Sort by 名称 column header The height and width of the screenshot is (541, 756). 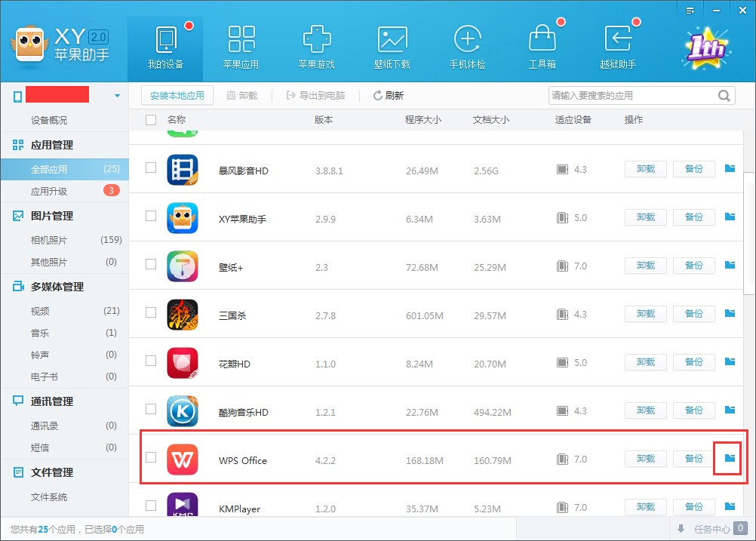click(177, 119)
